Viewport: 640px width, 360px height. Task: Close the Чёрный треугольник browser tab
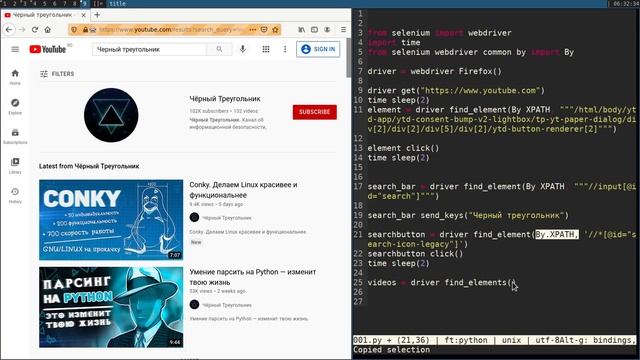point(83,15)
